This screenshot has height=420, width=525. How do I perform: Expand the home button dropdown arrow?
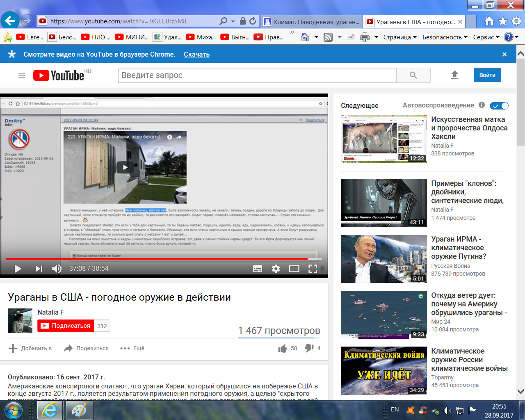pos(316,37)
